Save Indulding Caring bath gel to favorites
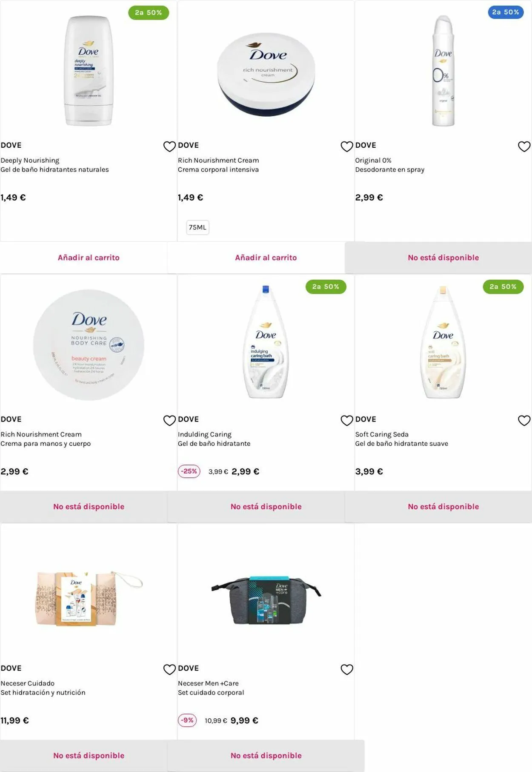The height and width of the screenshot is (772, 532). 347,421
